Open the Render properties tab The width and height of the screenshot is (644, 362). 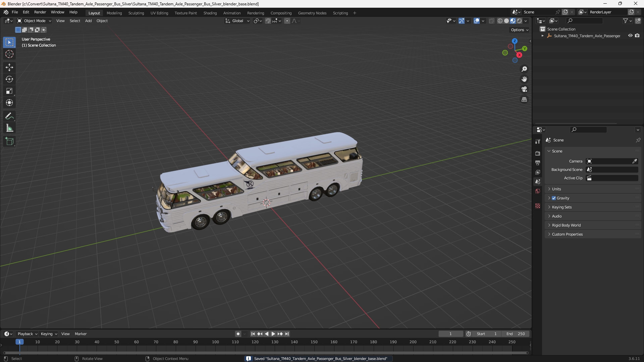click(x=538, y=153)
